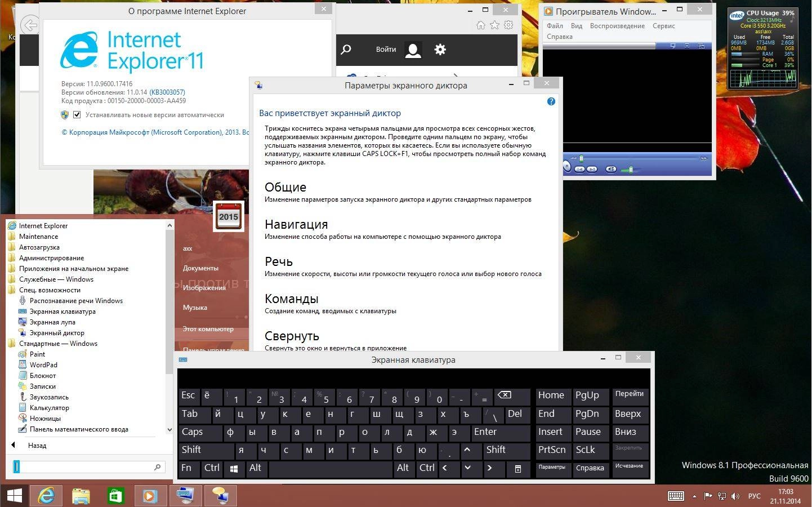Collapse the Спец. возможности folder
812x507 pixels.
point(44,290)
